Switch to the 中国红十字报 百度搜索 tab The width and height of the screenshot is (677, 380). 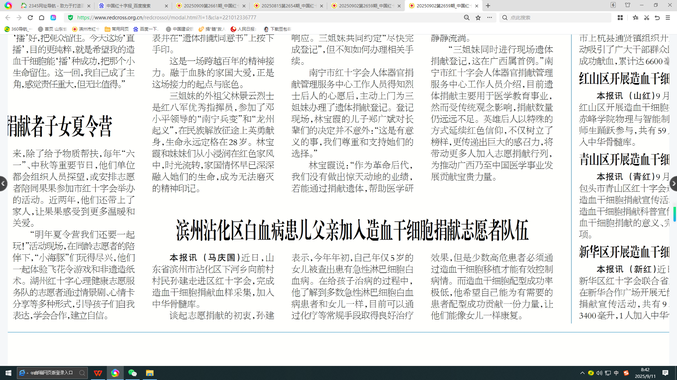pyautogui.click(x=133, y=6)
